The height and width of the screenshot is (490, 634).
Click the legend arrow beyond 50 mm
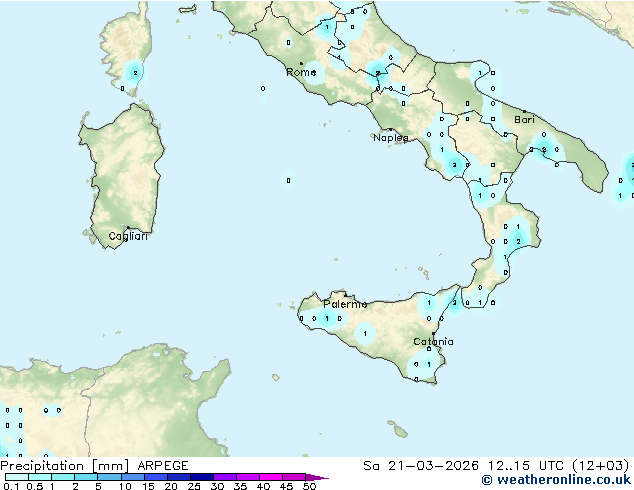click(317, 477)
